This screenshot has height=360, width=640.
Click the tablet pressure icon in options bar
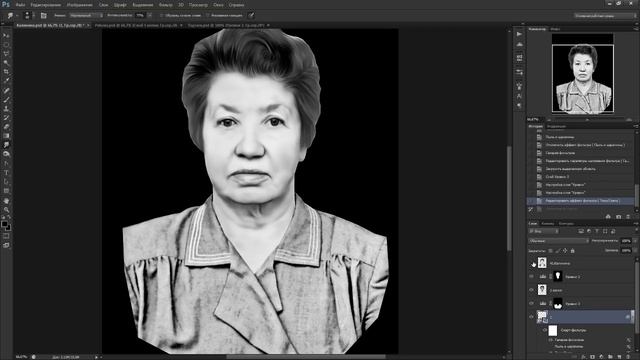click(251, 16)
